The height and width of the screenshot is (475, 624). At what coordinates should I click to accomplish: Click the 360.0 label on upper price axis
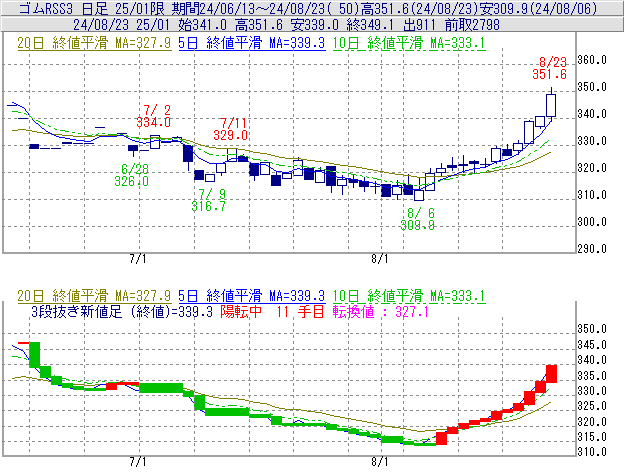click(592, 60)
